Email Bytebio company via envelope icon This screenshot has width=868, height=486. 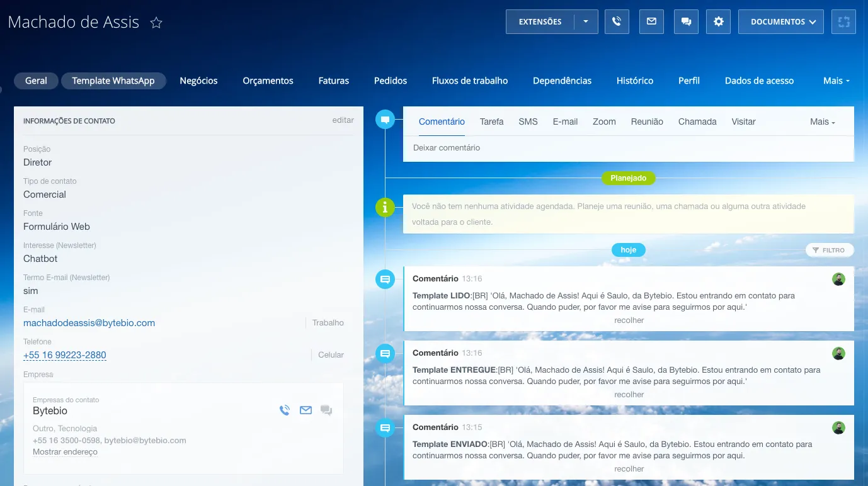tap(306, 410)
